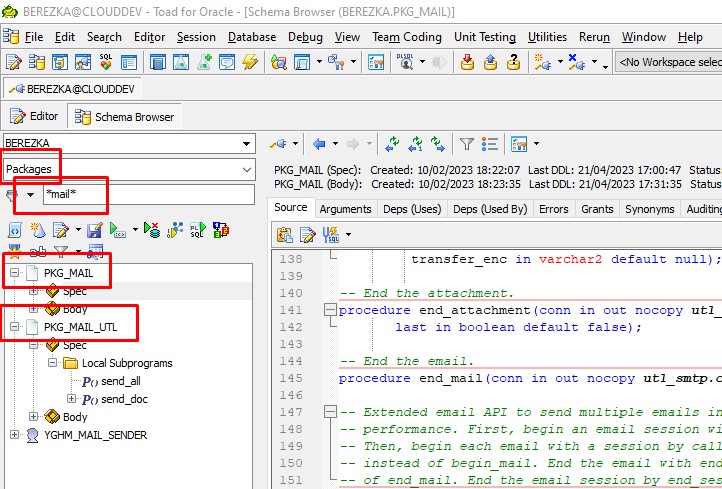The image size is (722, 489).
Task: Open Toad options checklist icon in main toolbar
Action: coord(376,62)
